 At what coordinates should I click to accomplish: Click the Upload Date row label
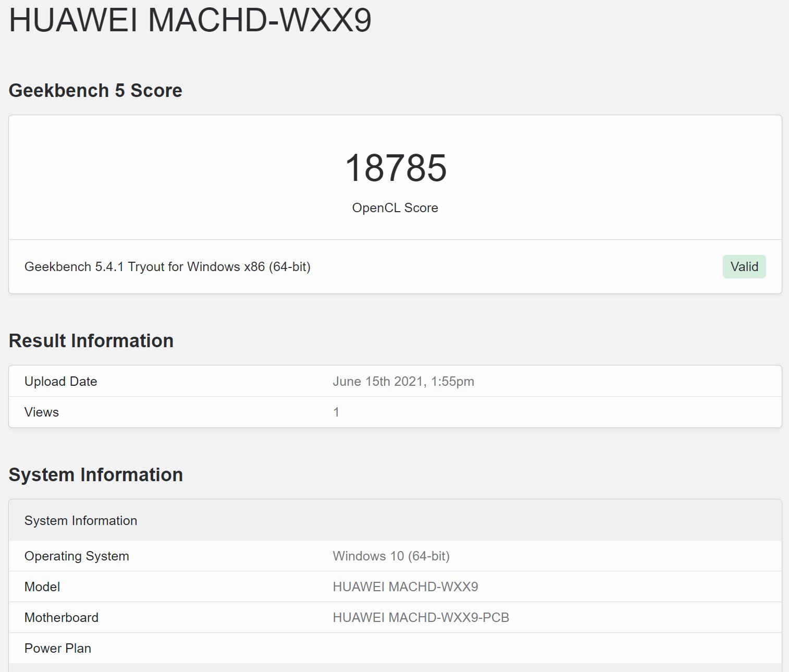click(x=61, y=382)
